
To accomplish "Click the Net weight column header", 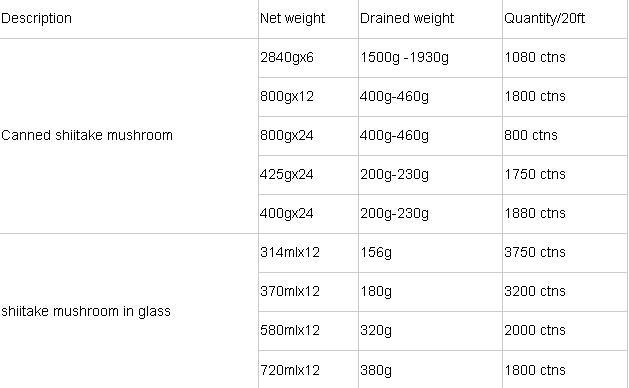I will [x=308, y=19].
